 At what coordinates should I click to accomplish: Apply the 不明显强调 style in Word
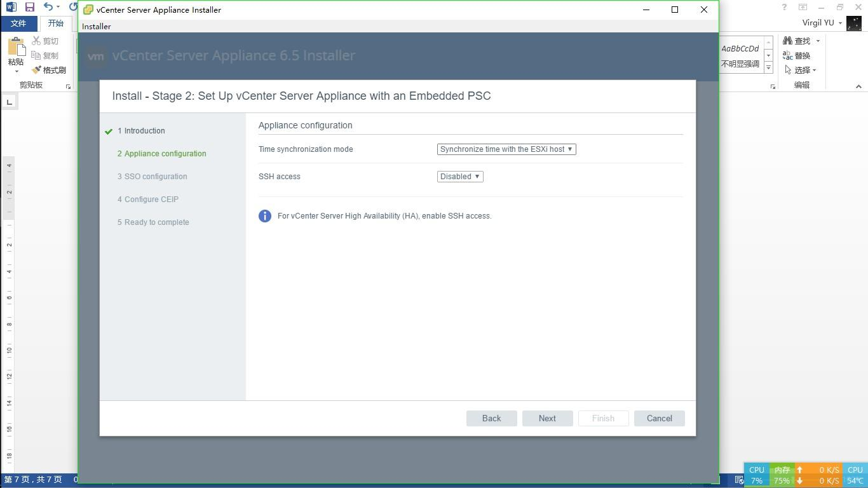pos(740,56)
